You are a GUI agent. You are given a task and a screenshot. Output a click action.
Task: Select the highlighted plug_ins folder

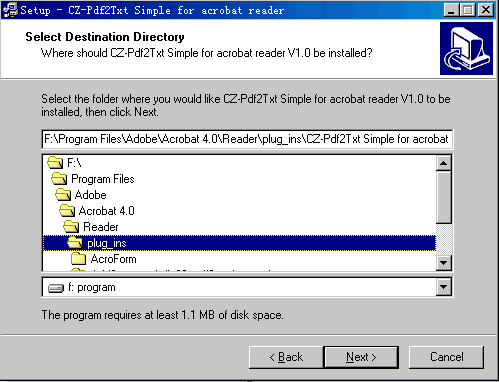(x=239, y=243)
